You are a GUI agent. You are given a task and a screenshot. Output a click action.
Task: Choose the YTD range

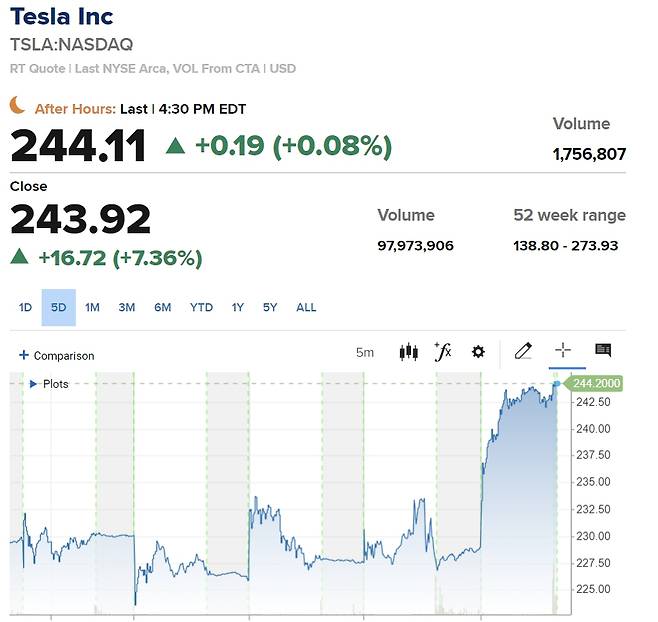201,308
